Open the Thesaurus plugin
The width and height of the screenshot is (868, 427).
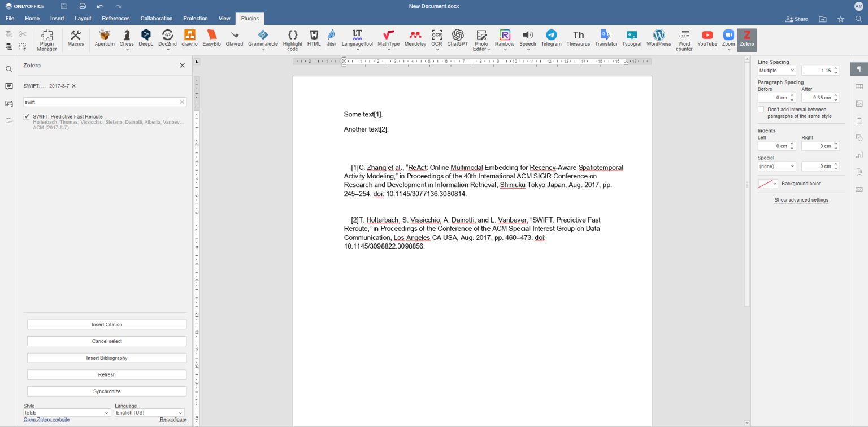(578, 40)
